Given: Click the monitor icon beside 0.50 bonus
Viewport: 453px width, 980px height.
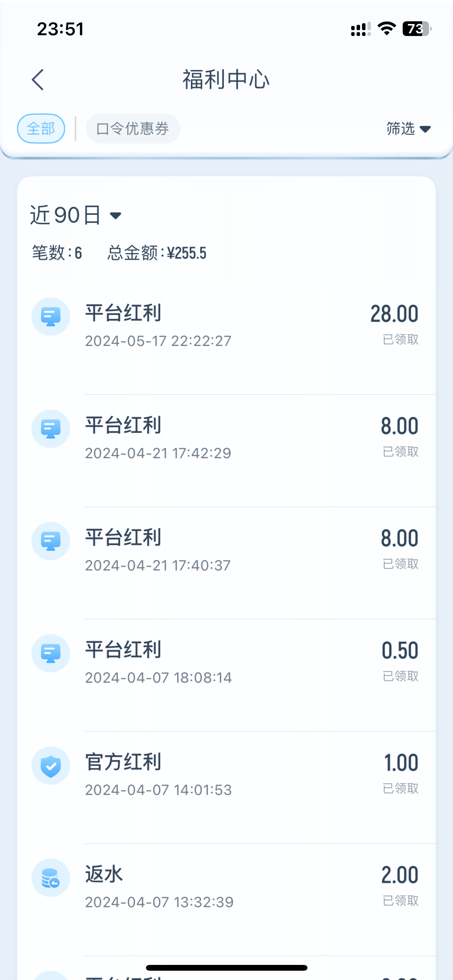Looking at the screenshot, I should tap(51, 653).
